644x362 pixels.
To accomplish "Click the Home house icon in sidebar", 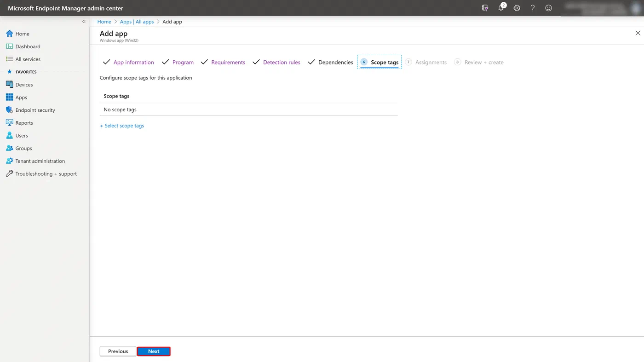I will point(9,34).
